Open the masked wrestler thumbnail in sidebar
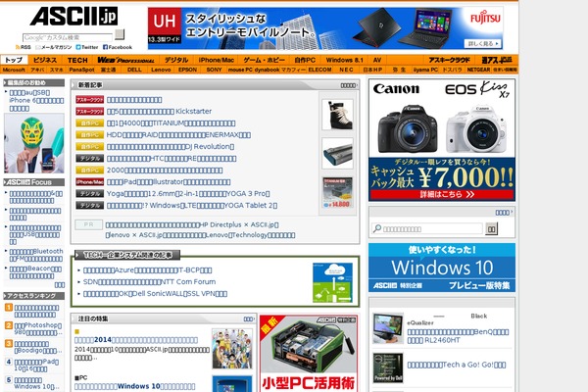This screenshot has height=392, width=588. tap(34, 143)
